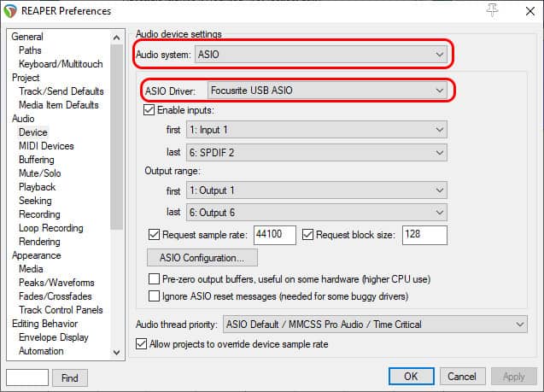
Task: Open the Audio system dropdown
Action: [x=320, y=55]
